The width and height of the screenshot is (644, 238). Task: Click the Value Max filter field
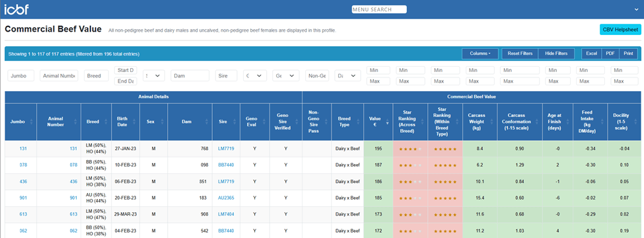click(x=378, y=81)
